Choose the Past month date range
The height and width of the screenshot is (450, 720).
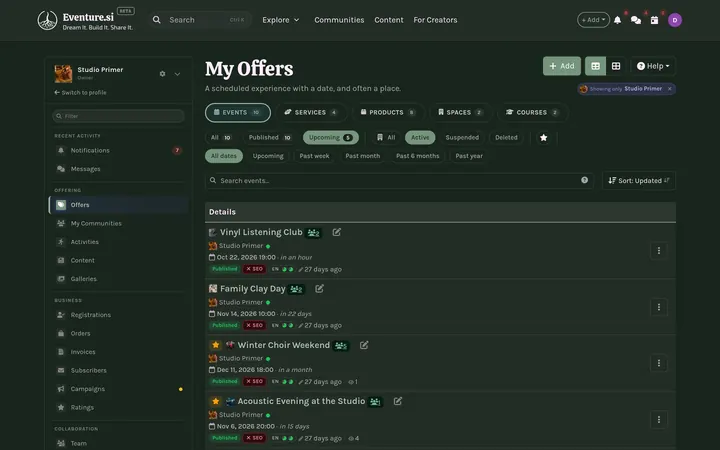click(363, 156)
